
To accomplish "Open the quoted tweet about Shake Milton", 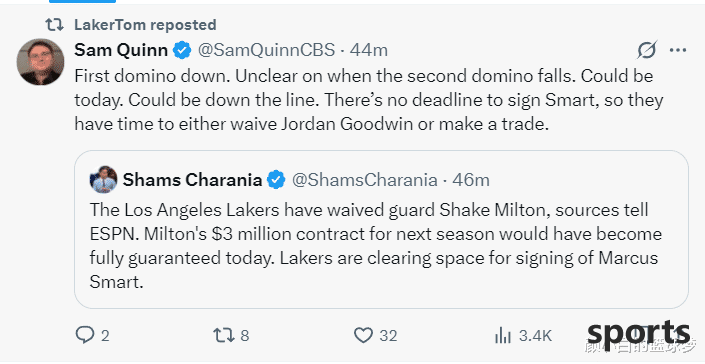I will pos(381,230).
